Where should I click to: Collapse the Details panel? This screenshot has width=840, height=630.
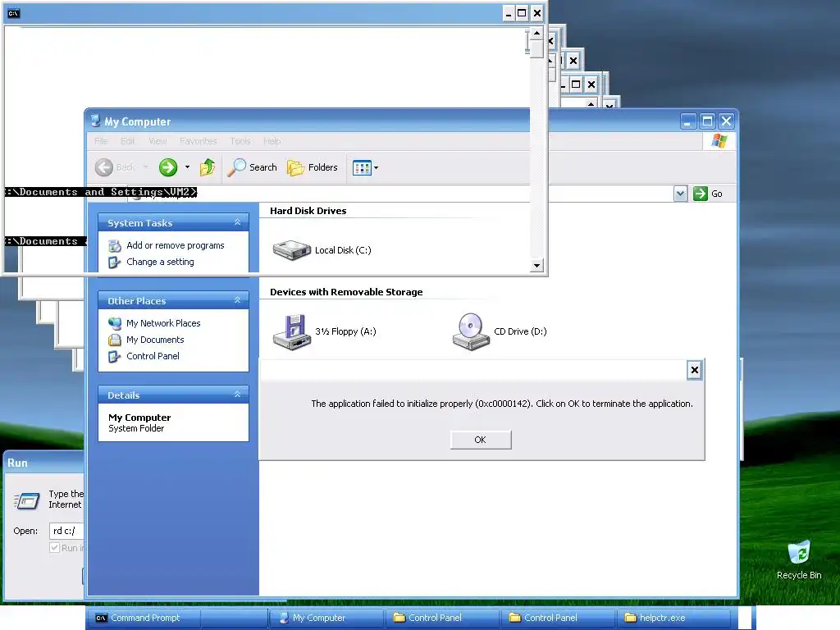coord(237,395)
